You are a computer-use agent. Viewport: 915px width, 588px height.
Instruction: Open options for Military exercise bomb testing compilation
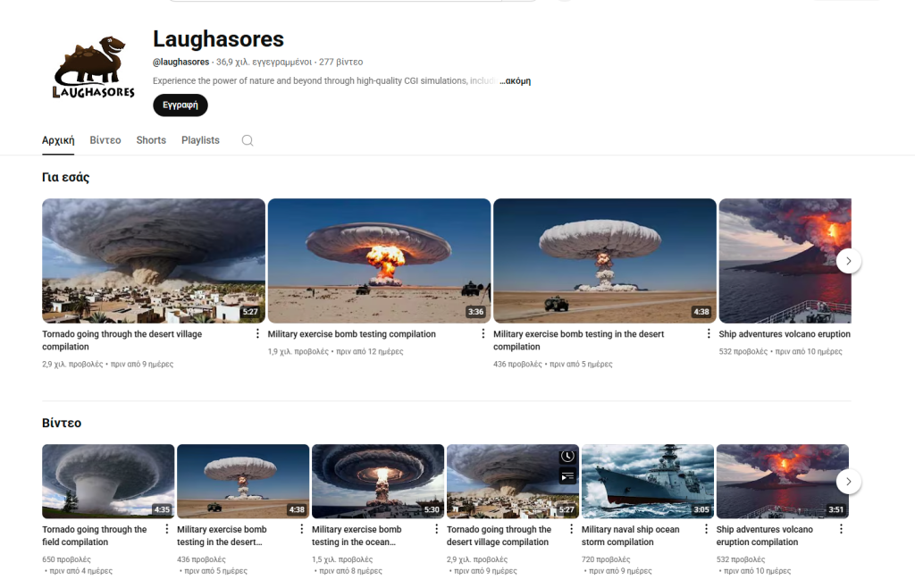tap(483, 333)
